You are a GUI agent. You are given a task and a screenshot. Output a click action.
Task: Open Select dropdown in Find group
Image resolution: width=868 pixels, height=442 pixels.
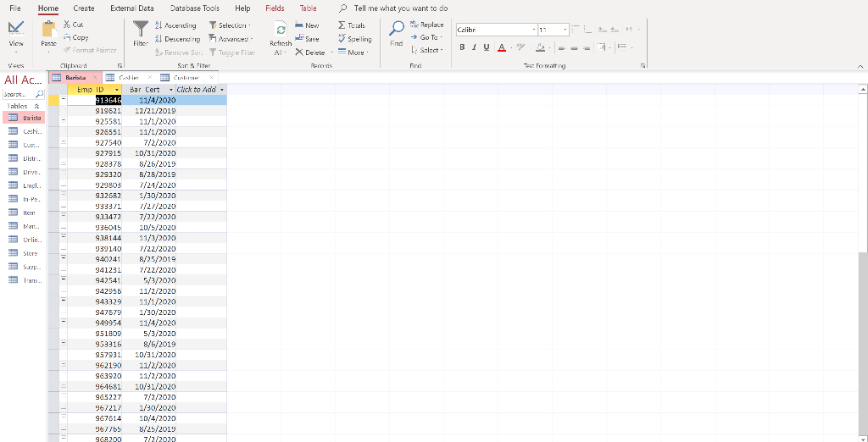tap(427, 50)
